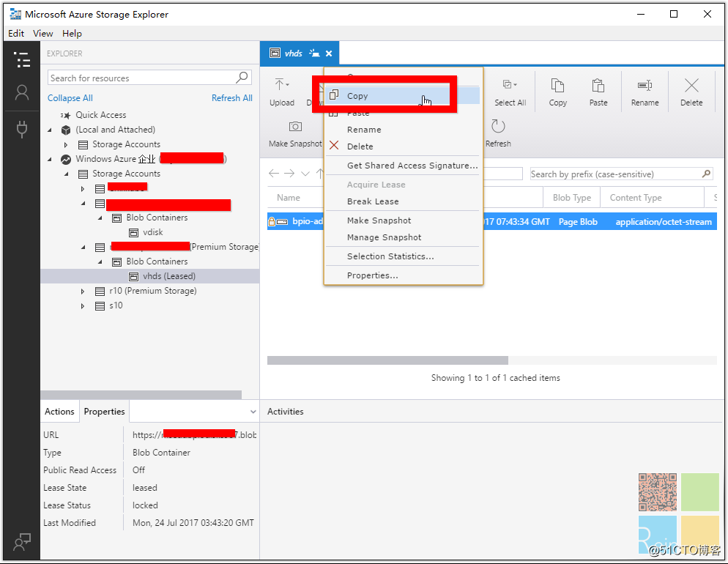728x564 pixels.
Task: Choose Delete from the context menu
Action: [x=403, y=146]
